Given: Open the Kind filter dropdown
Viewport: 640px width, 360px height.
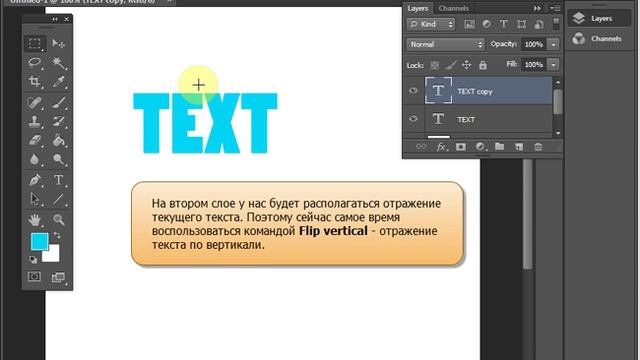Looking at the screenshot, I should click(431, 24).
